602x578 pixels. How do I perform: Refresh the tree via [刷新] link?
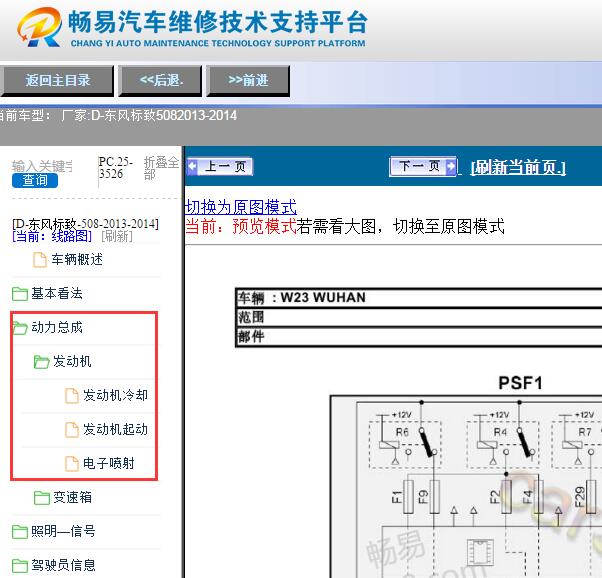117,236
